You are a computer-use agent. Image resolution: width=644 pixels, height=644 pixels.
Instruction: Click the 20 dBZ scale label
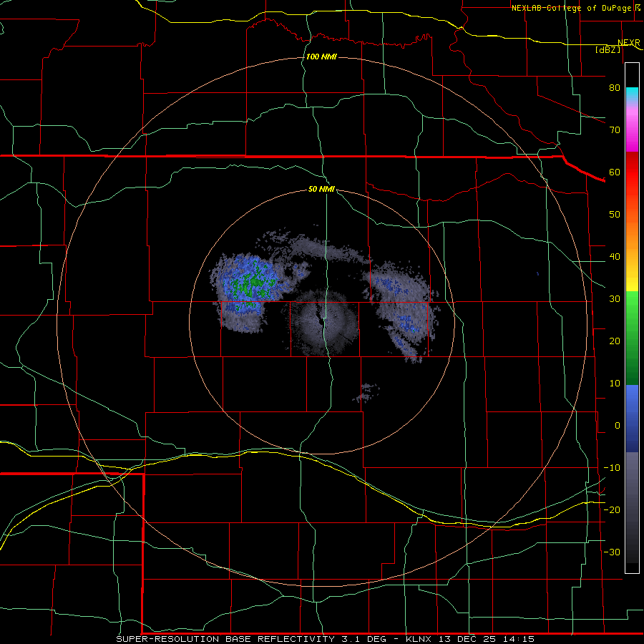tap(615, 341)
